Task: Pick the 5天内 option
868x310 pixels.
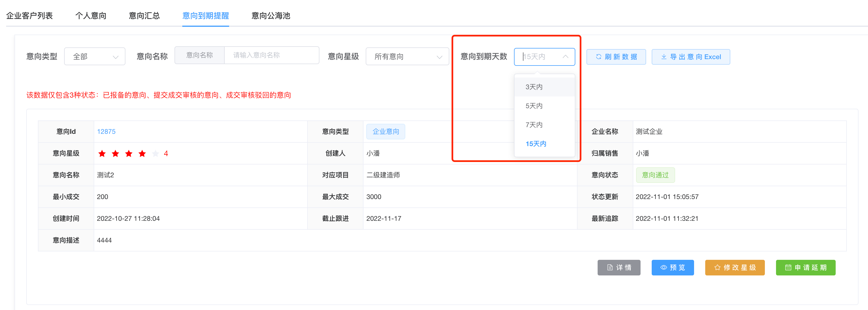Action: [534, 106]
